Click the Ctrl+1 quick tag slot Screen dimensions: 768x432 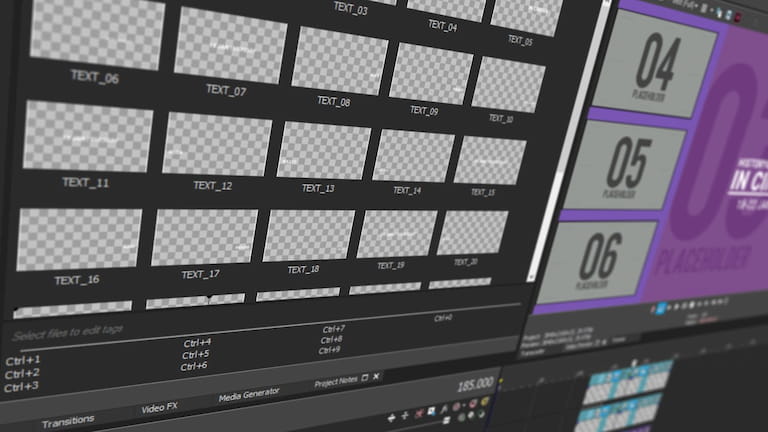point(23,360)
